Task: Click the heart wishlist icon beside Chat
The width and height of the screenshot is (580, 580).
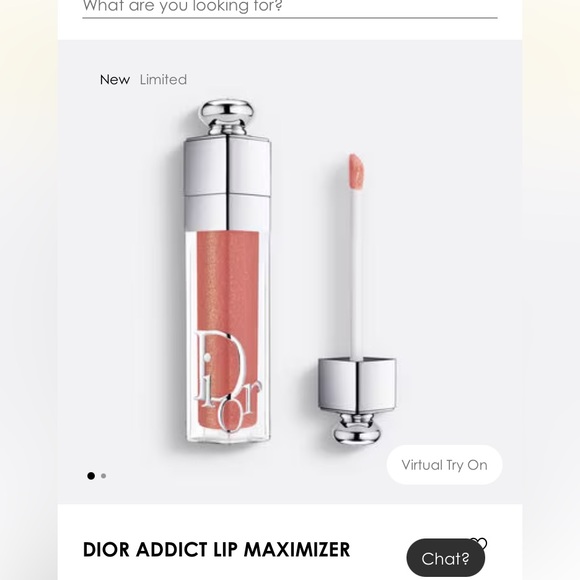Action: coord(480,543)
